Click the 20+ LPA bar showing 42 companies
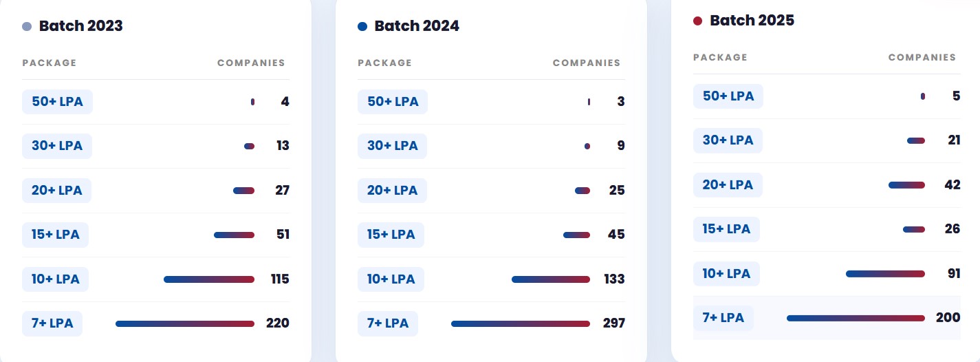980x362 pixels. pyautogui.click(x=906, y=185)
